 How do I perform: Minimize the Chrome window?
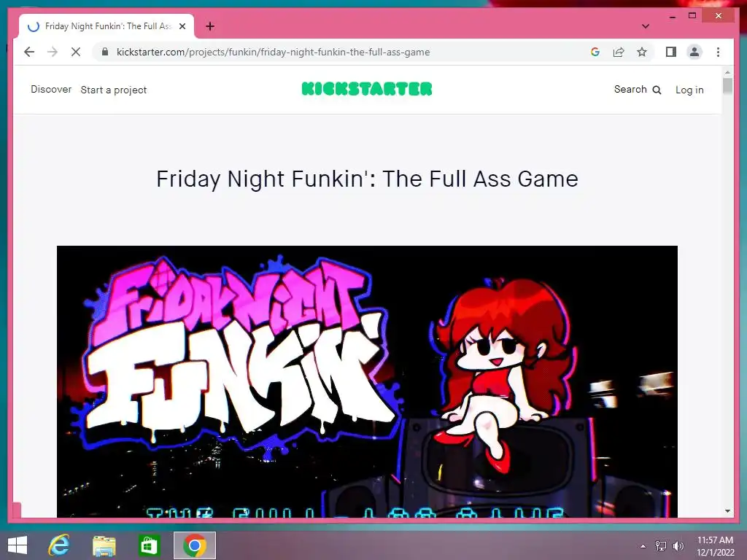tap(673, 16)
